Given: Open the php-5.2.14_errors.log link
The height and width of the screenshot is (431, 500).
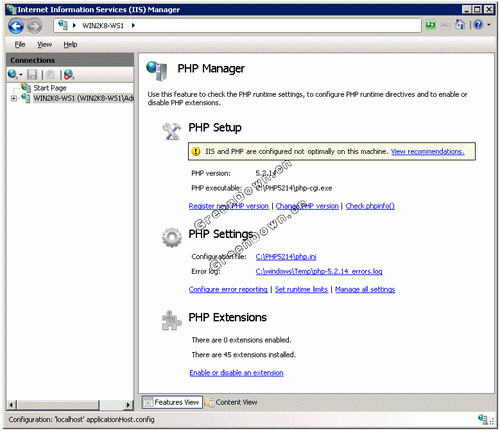Looking at the screenshot, I should 319,271.
